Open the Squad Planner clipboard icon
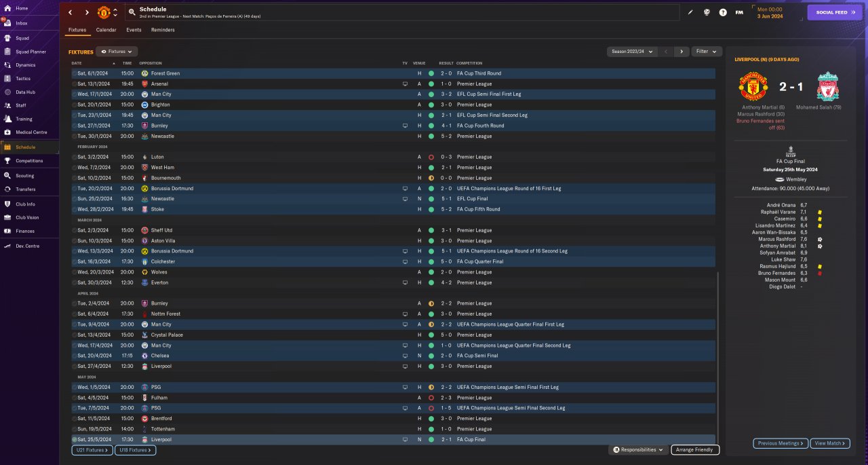Screen dimensions: 868x465 7,52
